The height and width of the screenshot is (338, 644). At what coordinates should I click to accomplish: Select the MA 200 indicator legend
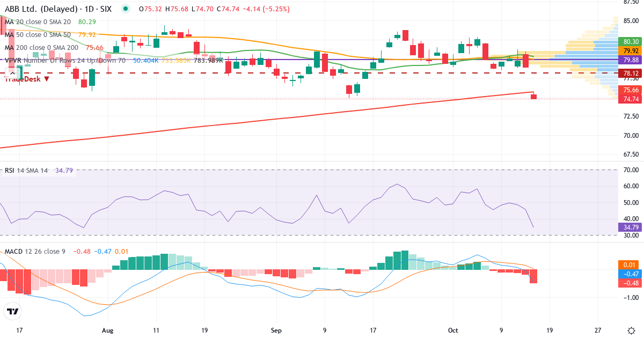pyautogui.click(x=41, y=47)
